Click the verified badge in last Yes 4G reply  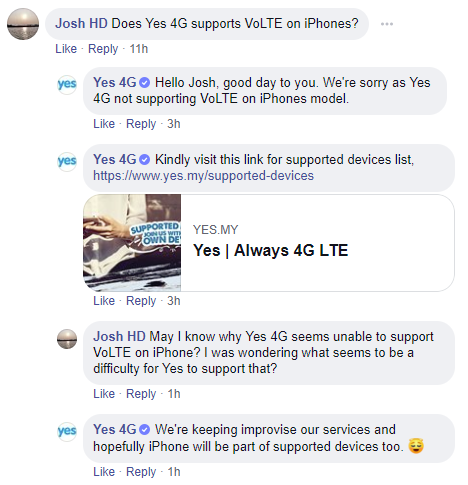pyautogui.click(x=144, y=430)
